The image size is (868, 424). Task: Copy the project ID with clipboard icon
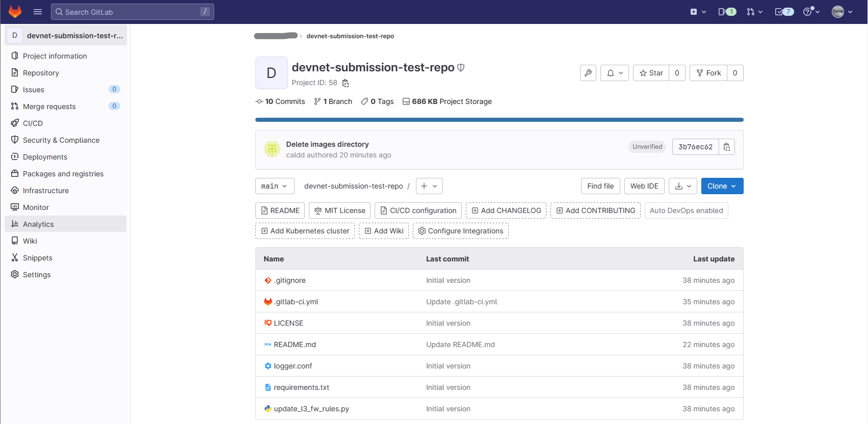click(346, 83)
